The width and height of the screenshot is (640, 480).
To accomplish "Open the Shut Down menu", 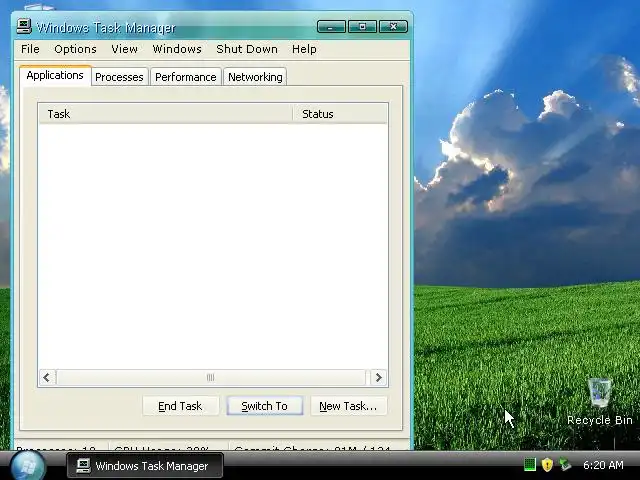I will coord(247,49).
